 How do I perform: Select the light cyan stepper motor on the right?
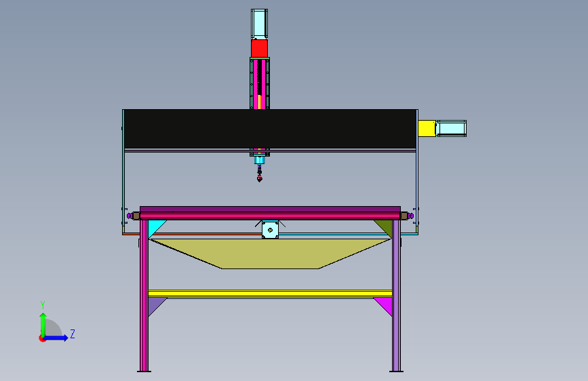[x=451, y=128]
